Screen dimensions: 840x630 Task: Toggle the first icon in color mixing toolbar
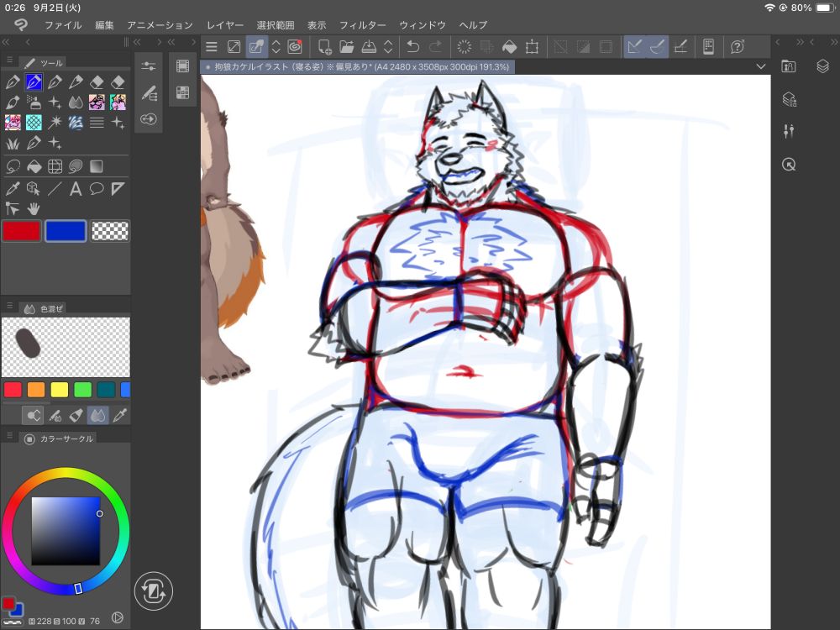pyautogui.click(x=33, y=415)
